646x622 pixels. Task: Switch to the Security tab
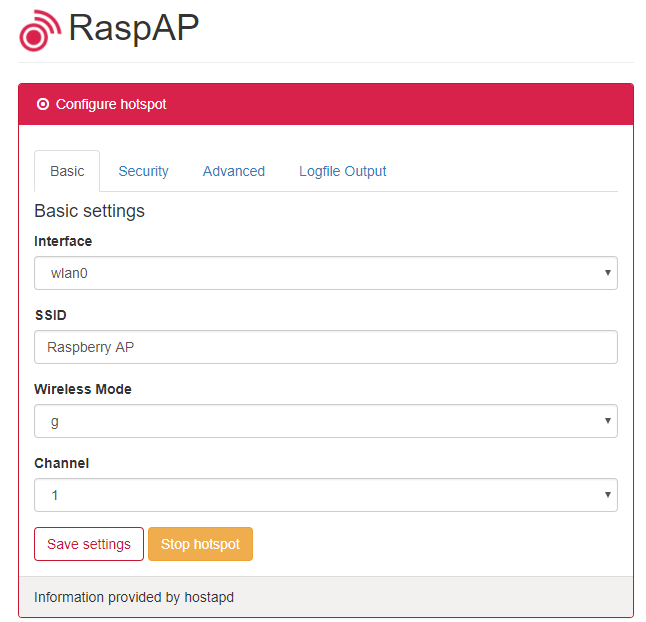[x=143, y=171]
